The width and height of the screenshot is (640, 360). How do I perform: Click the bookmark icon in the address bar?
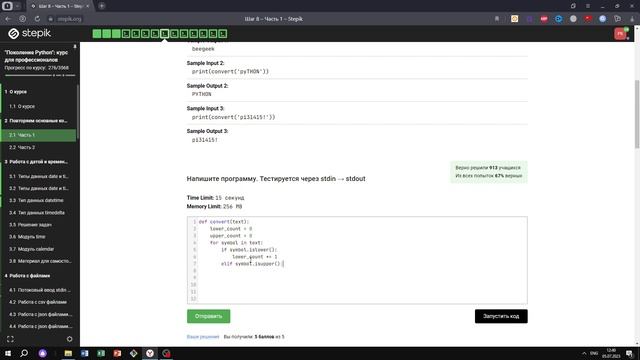[497, 19]
